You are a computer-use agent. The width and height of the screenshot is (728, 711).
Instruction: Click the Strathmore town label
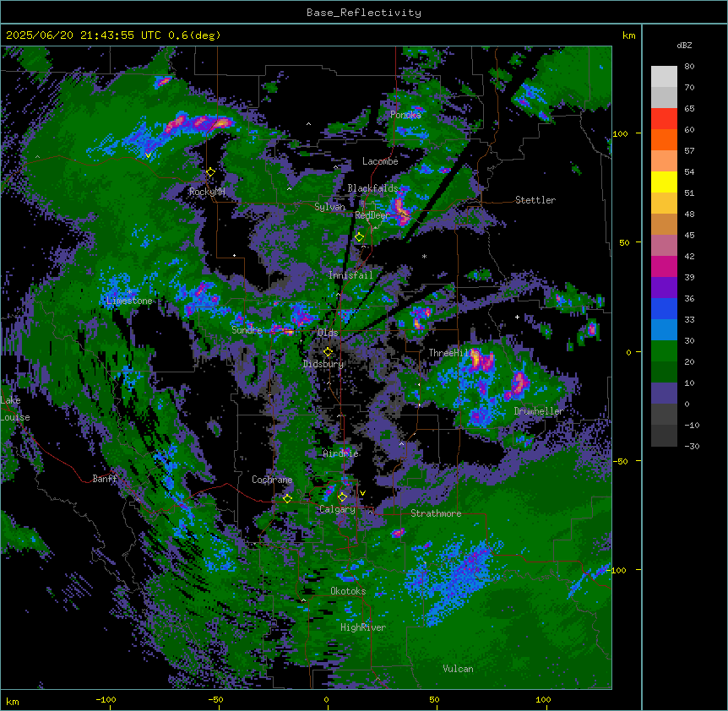click(x=436, y=513)
